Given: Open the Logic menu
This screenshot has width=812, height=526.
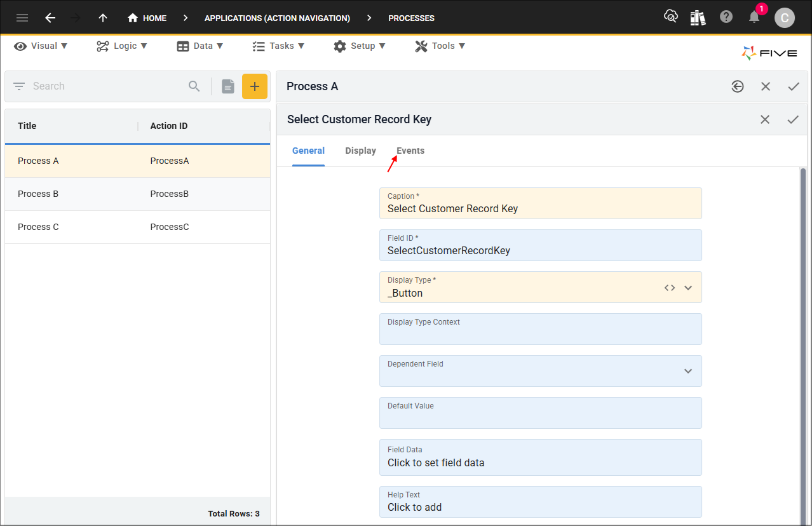Looking at the screenshot, I should 122,46.
